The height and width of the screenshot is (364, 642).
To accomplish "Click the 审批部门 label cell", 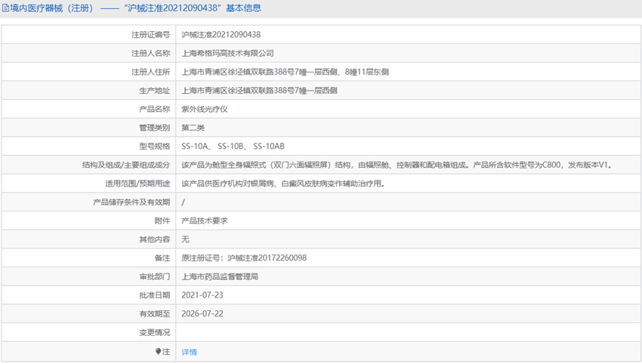I will click(88, 276).
